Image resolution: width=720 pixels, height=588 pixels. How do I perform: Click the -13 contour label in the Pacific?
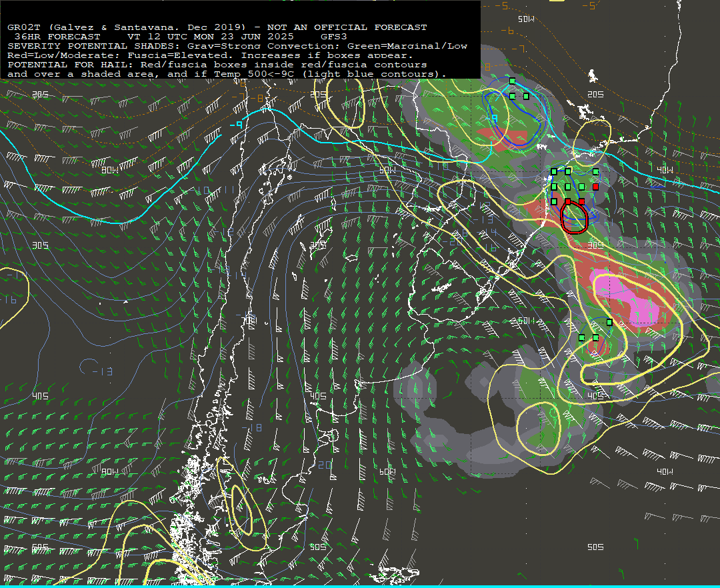[x=102, y=371]
